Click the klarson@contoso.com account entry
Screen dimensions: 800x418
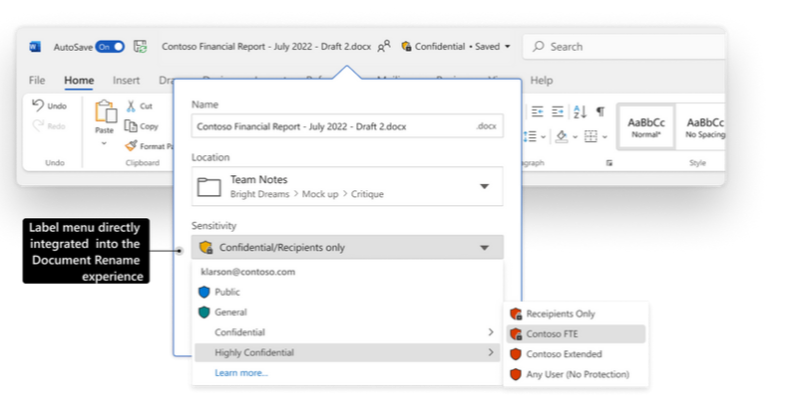click(248, 272)
